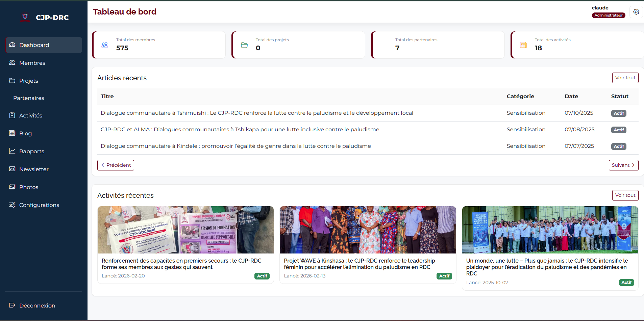Click the Renforcement des capacités activity title
644x321 pixels.
(181, 264)
